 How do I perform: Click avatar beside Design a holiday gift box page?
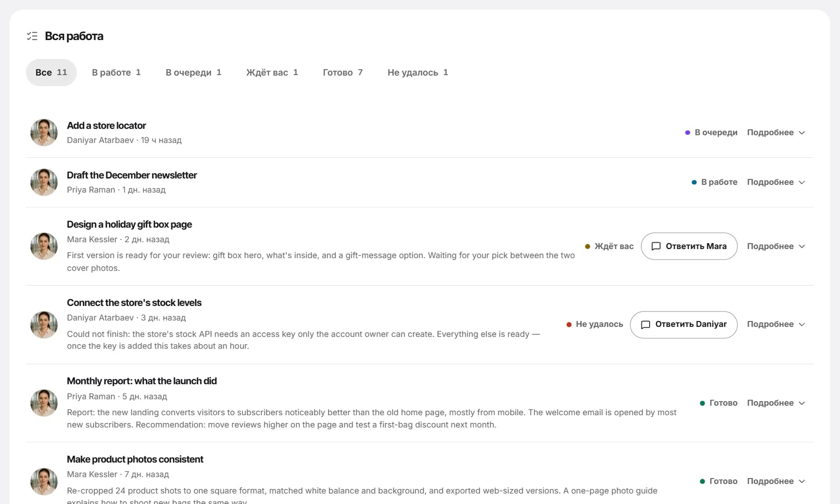pyautogui.click(x=44, y=246)
